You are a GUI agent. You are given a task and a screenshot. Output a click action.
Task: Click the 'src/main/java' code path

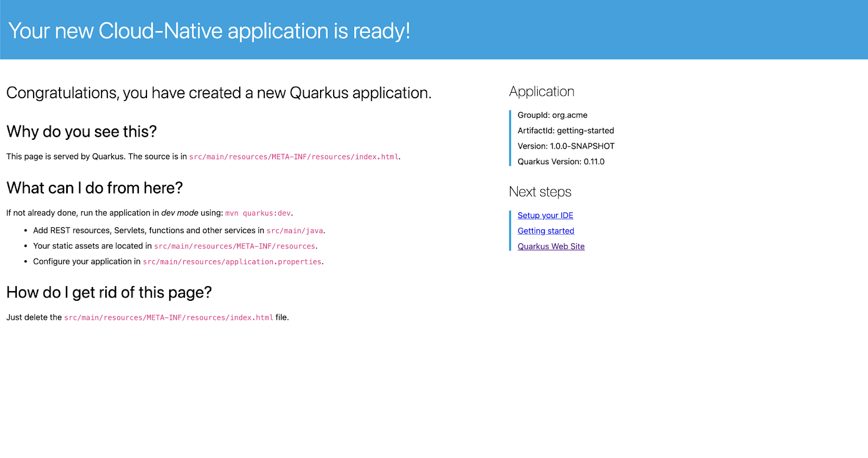[295, 231]
